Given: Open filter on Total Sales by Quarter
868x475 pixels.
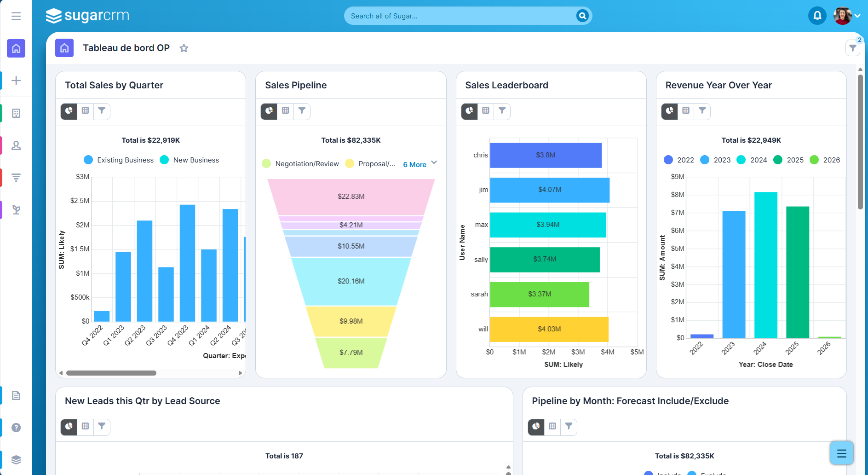Looking at the screenshot, I should click(x=102, y=110).
